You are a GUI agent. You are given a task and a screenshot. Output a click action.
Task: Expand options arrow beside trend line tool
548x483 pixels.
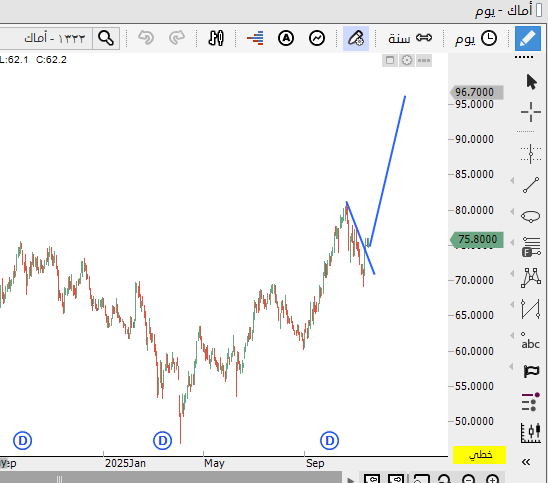click(x=512, y=180)
